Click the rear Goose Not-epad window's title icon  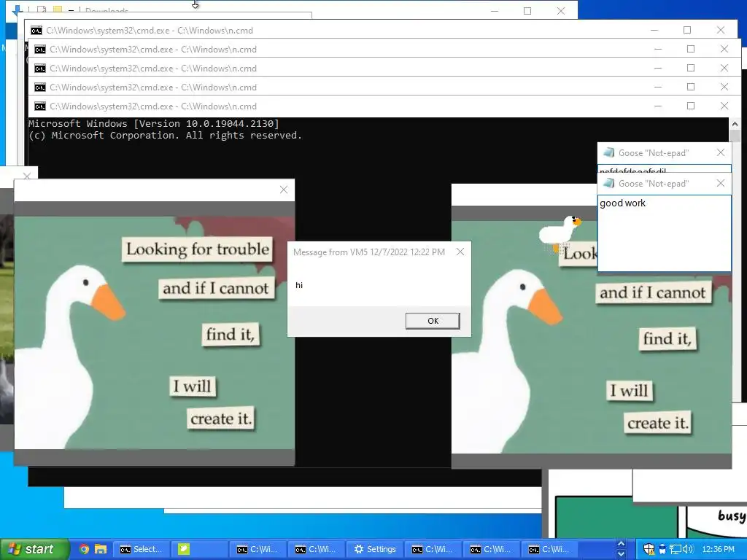tap(608, 153)
